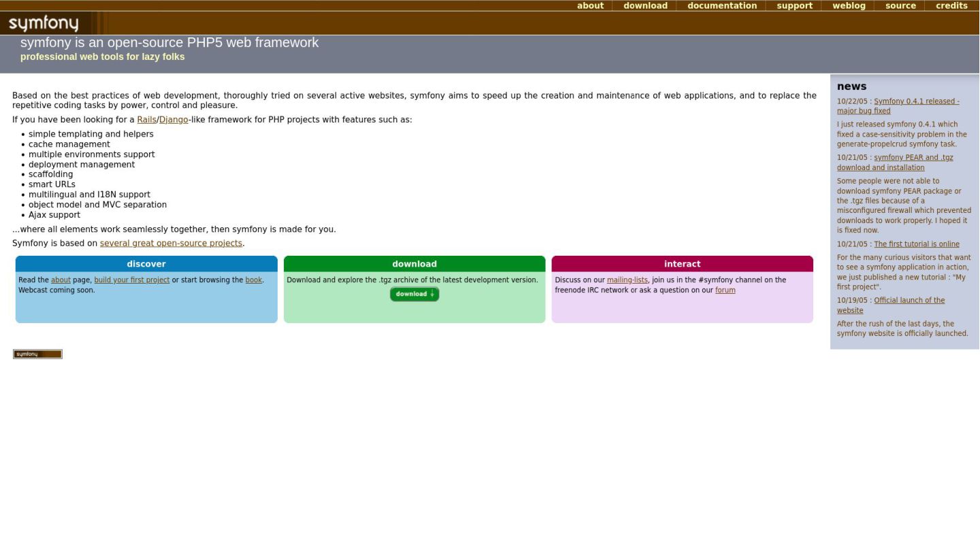Open Official launch of the website link
Screen dimensions: 980x551
point(891,305)
